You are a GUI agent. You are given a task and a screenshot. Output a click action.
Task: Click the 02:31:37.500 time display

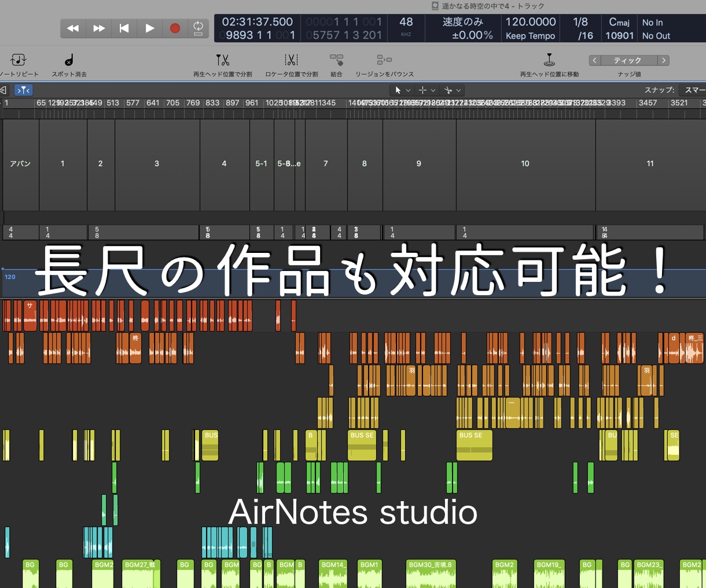(257, 22)
